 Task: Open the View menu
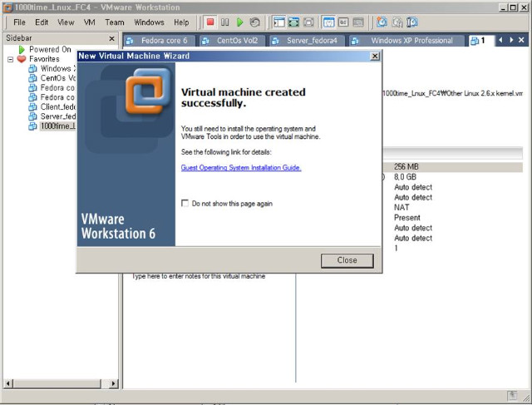(66, 22)
